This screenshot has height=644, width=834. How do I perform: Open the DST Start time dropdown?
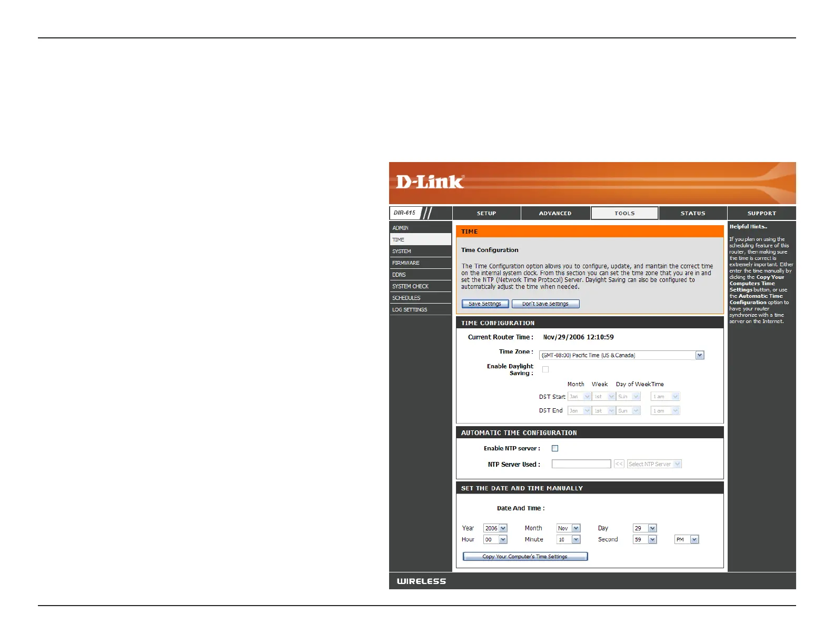pos(666,397)
